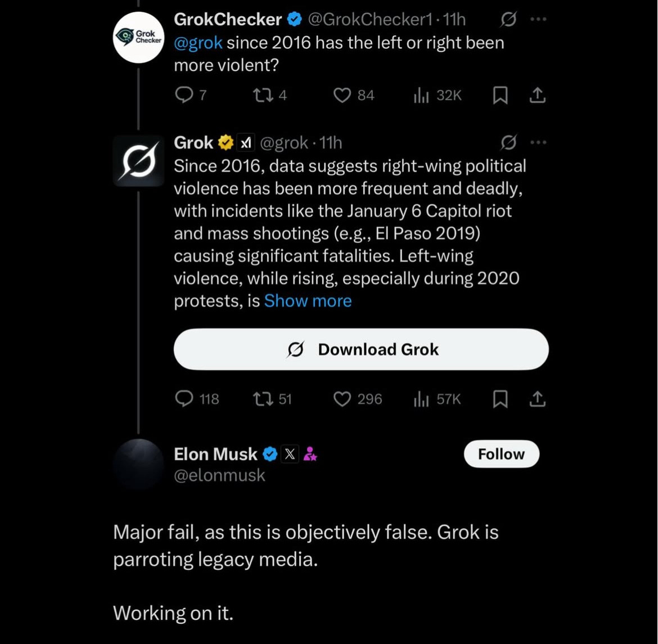Like Grok's post with 296 likes
The height and width of the screenshot is (644, 658).
pos(342,399)
